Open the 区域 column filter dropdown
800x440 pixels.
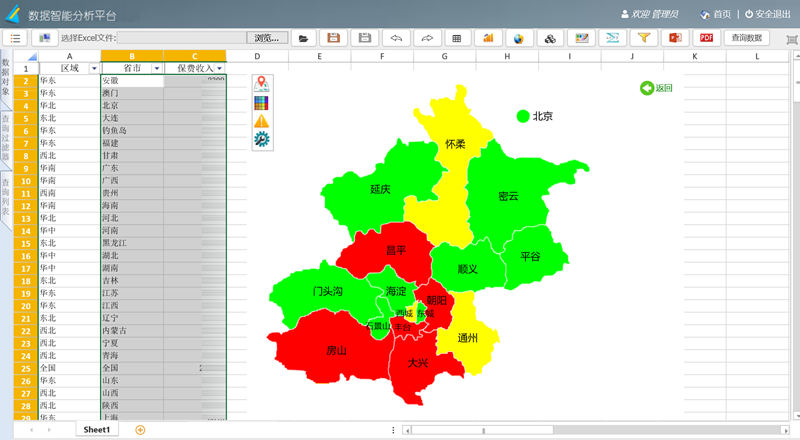click(x=94, y=68)
